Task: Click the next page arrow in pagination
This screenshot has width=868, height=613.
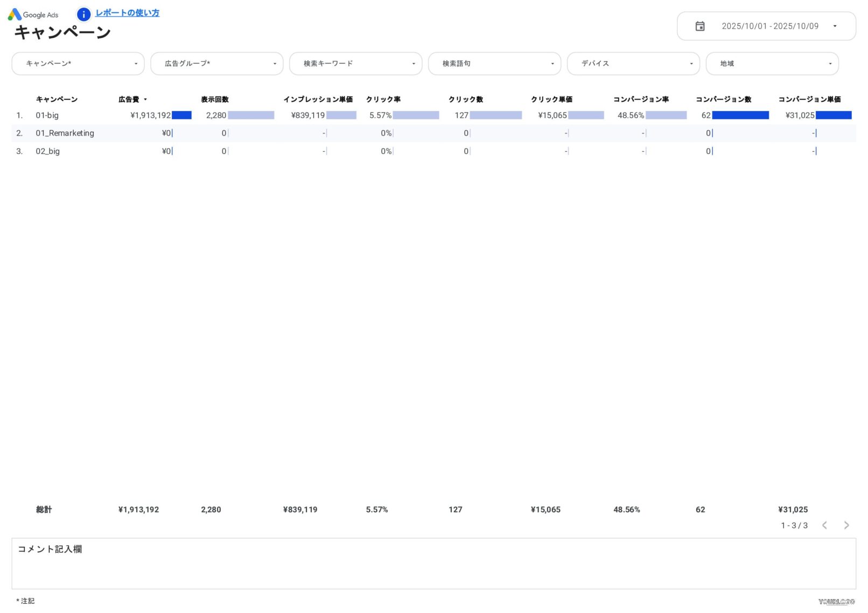Action: pos(846,525)
